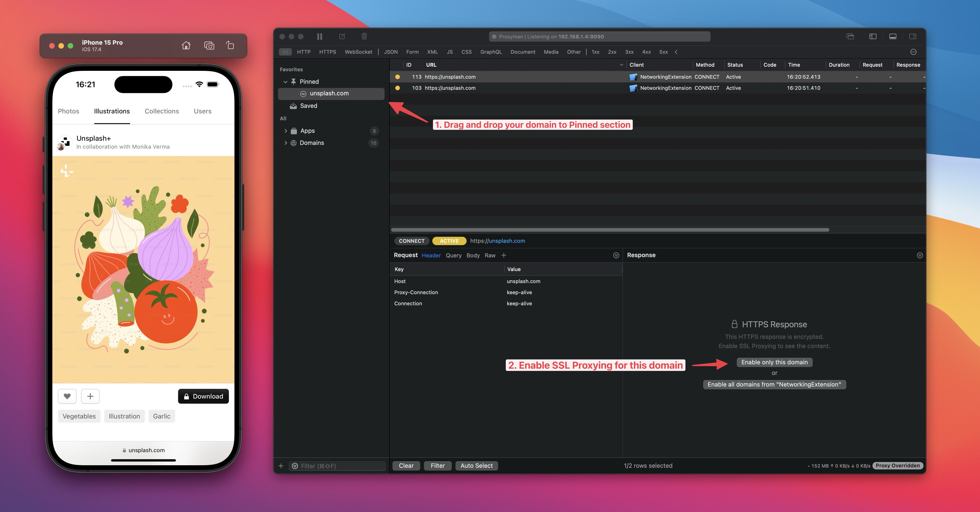Click the add filter icon bottom left
This screenshot has height=512, width=980.
tap(281, 466)
